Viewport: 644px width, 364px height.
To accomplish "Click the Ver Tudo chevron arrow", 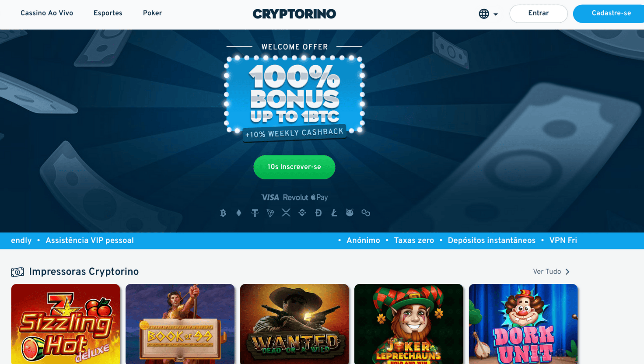I will (x=567, y=272).
